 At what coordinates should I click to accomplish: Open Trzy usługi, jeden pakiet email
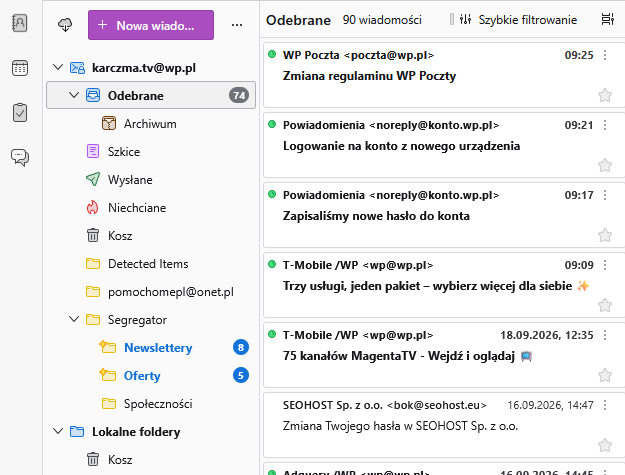(x=444, y=285)
